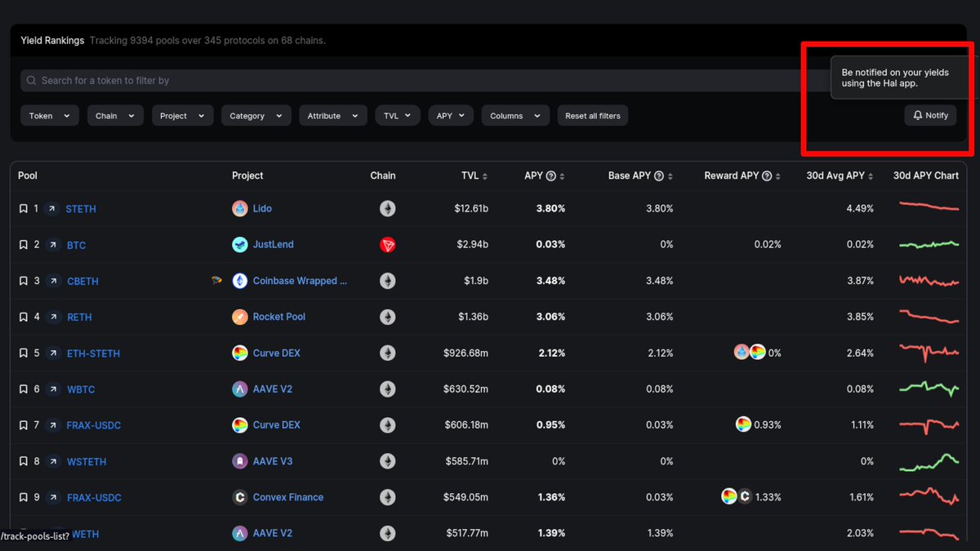Screen dimensions: 980x551
Task: Open the Rocket Pool project link
Action: 279,317
